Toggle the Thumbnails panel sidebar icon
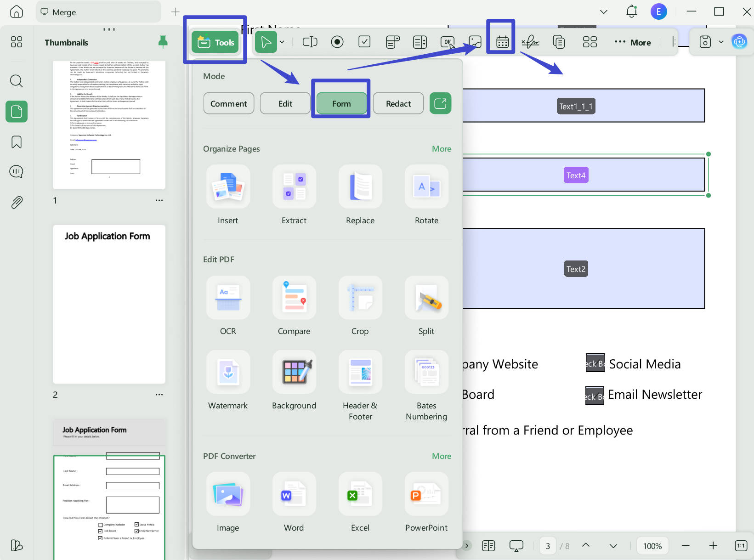 coord(17,112)
